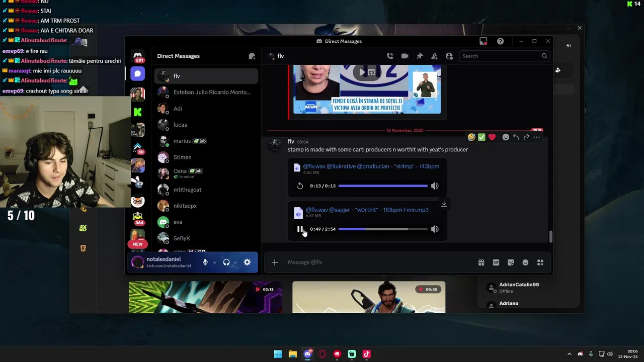Open emoji picker in message bar
Viewport: 644px width, 362px height.
pyautogui.click(x=525, y=262)
